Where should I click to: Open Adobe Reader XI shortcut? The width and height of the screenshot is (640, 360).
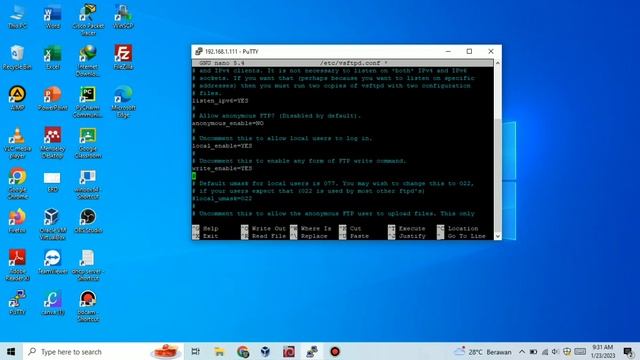click(x=17, y=265)
